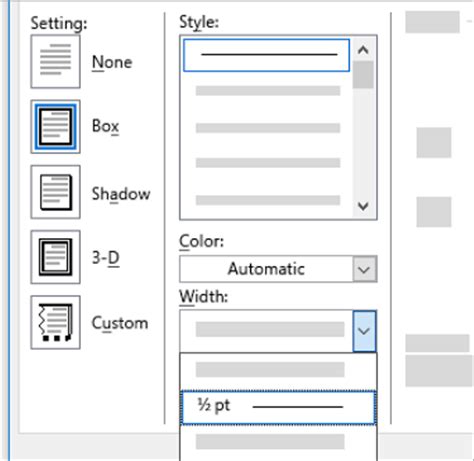This screenshot has height=461, width=474.
Task: Select the width option above ½ pt
Action: pyautogui.click(x=278, y=371)
